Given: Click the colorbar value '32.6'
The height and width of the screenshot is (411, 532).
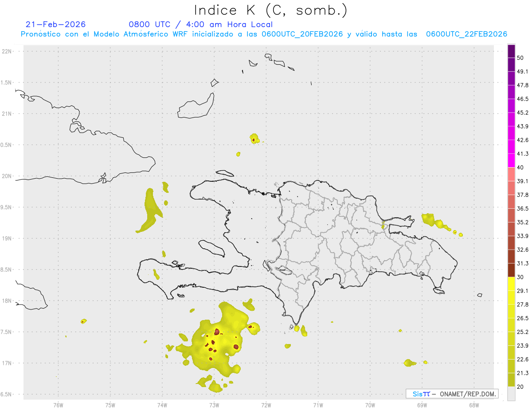Looking at the screenshot, I should tap(523, 250).
